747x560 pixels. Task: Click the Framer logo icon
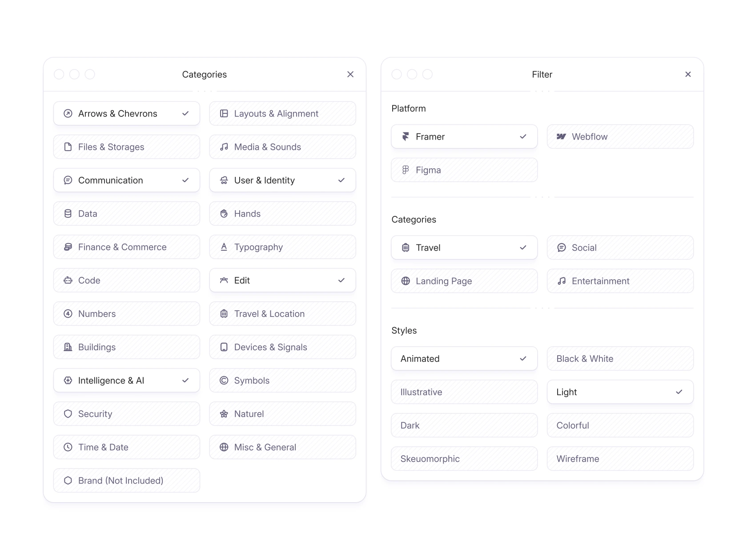click(x=406, y=136)
